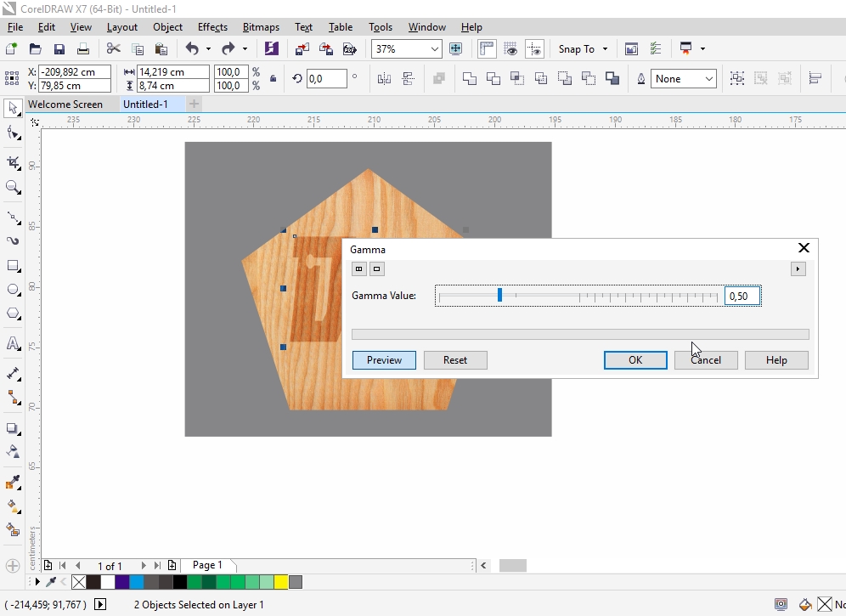Lock the aspect ratio on the property bar
Screen dimensions: 846x616
click(272, 76)
